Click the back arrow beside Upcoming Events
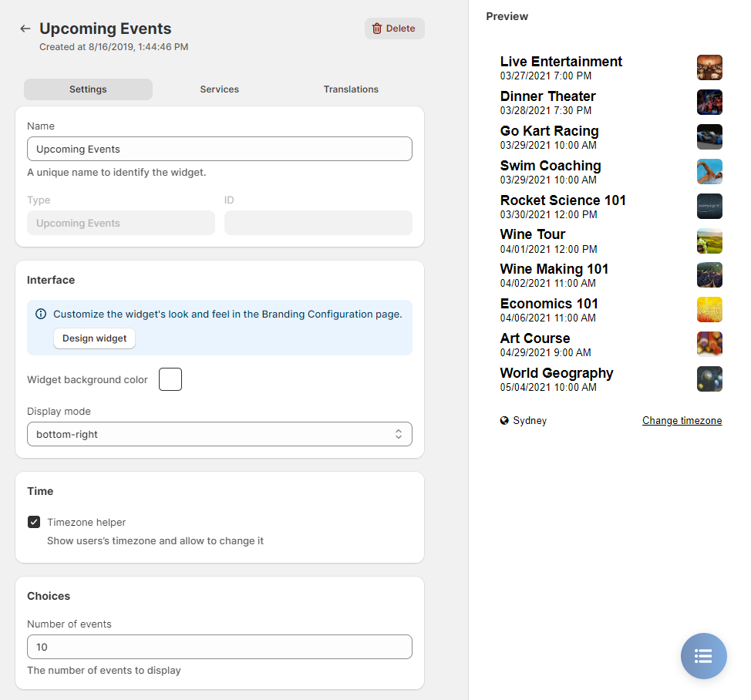This screenshot has height=700, width=751. point(25,29)
